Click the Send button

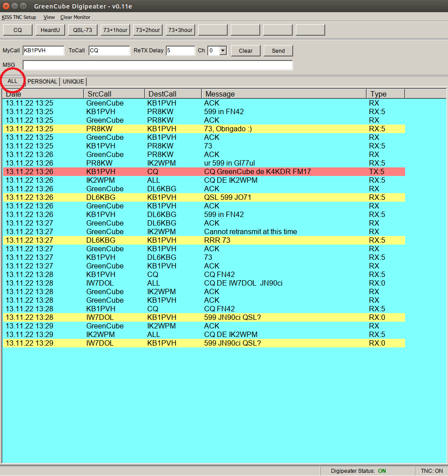click(278, 51)
